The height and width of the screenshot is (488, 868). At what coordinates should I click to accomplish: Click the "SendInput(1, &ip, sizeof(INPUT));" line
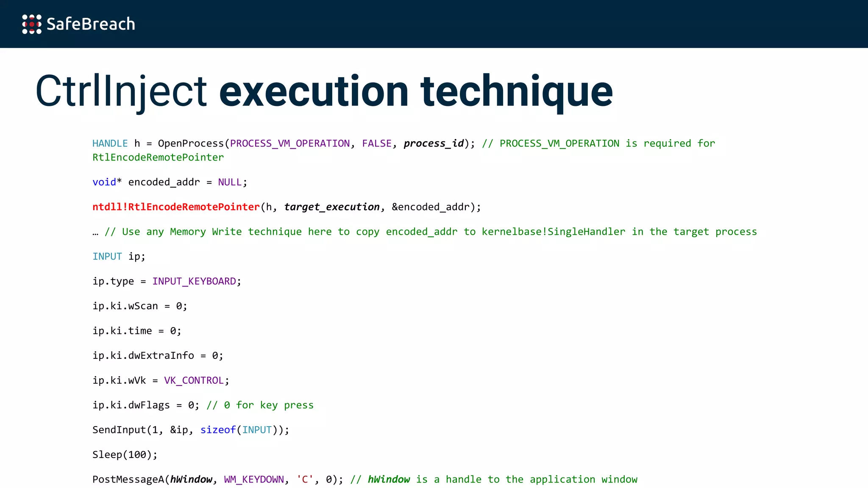pyautogui.click(x=191, y=430)
